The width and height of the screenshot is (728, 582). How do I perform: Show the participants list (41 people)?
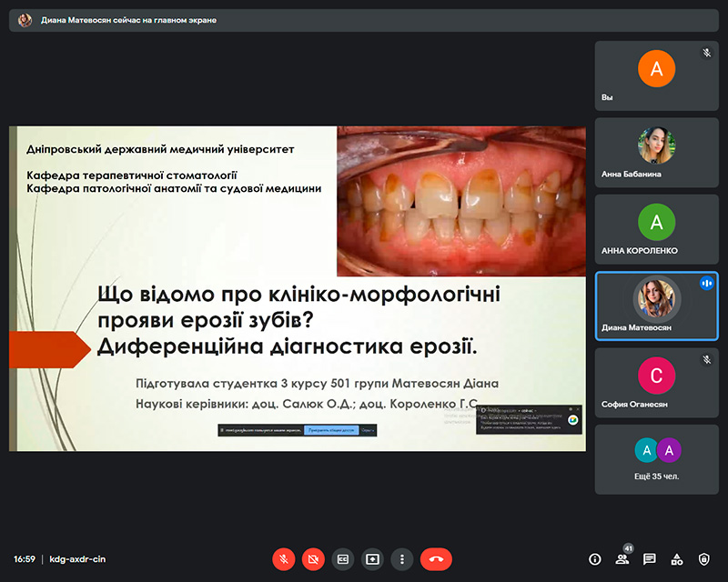click(x=622, y=559)
